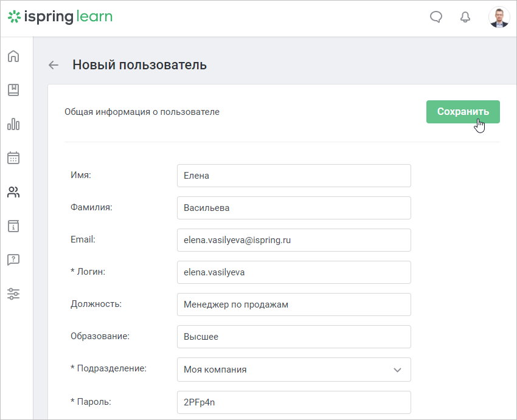
Task: Open the notifications bell
Action: 465,17
